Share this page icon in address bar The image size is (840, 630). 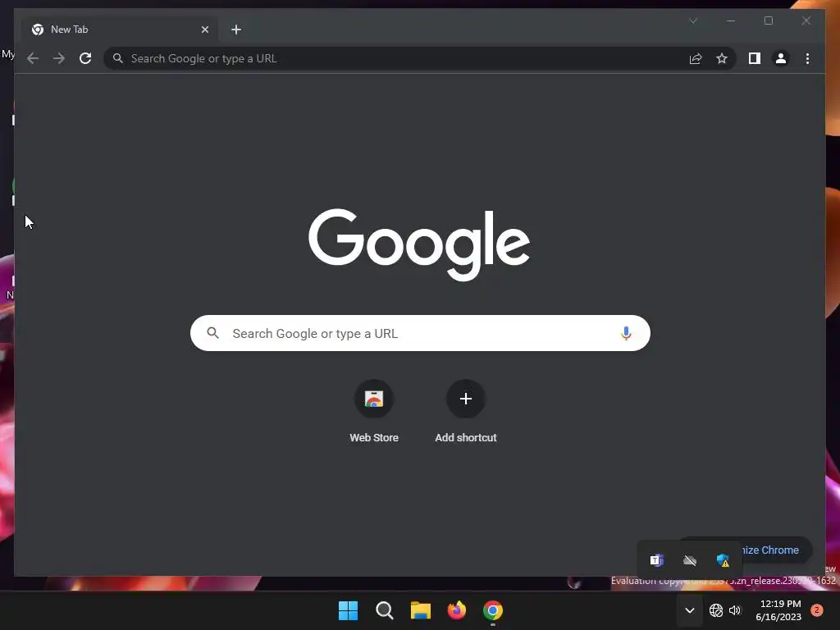696,58
